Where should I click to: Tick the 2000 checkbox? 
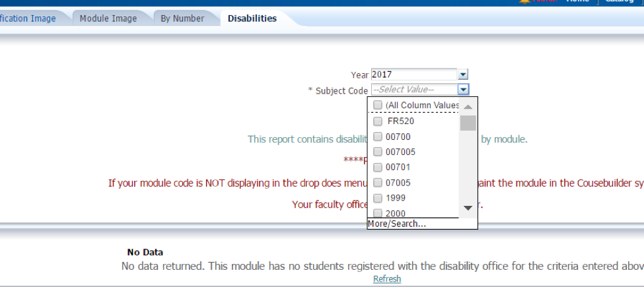coord(377,213)
